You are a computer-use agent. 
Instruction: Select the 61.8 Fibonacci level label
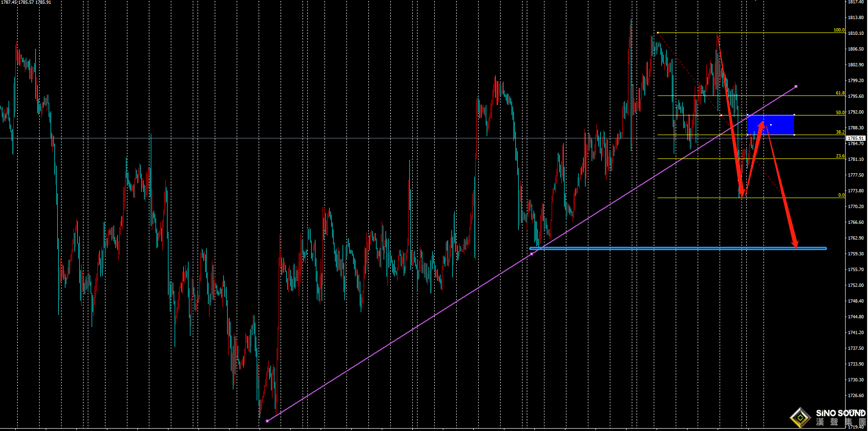(x=840, y=93)
